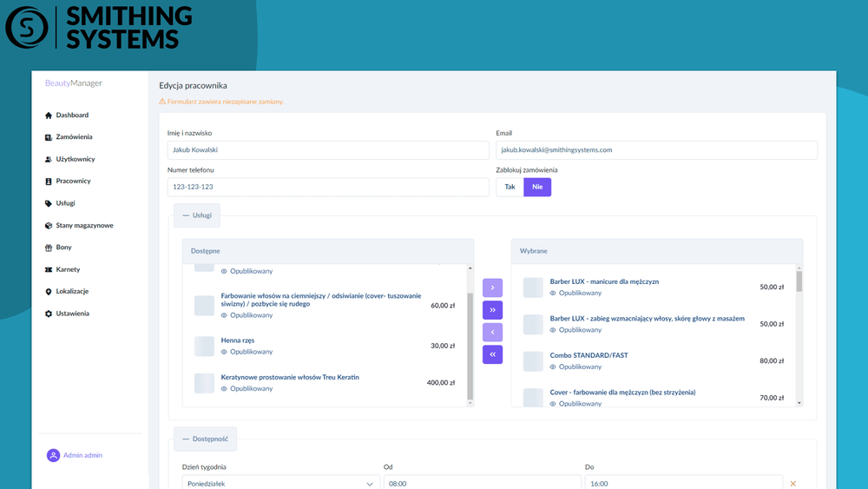
Task: Click the Wybrane list scrollbar thumb
Action: (799, 281)
